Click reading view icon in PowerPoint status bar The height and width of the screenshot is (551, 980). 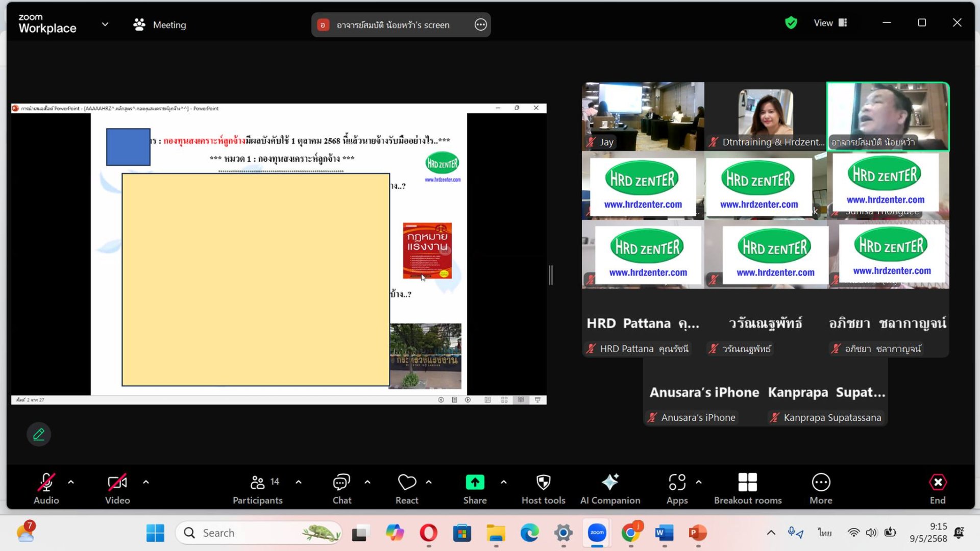pyautogui.click(x=521, y=400)
